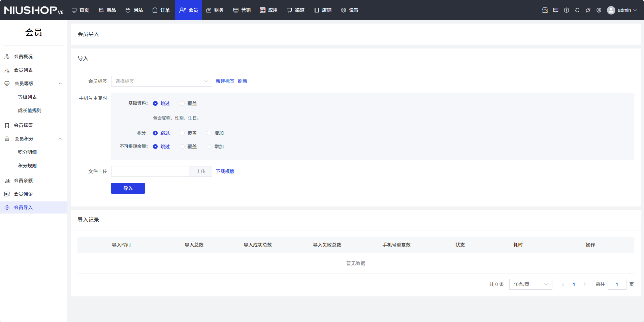Open the 选择标签 member tag dropdown

(161, 81)
